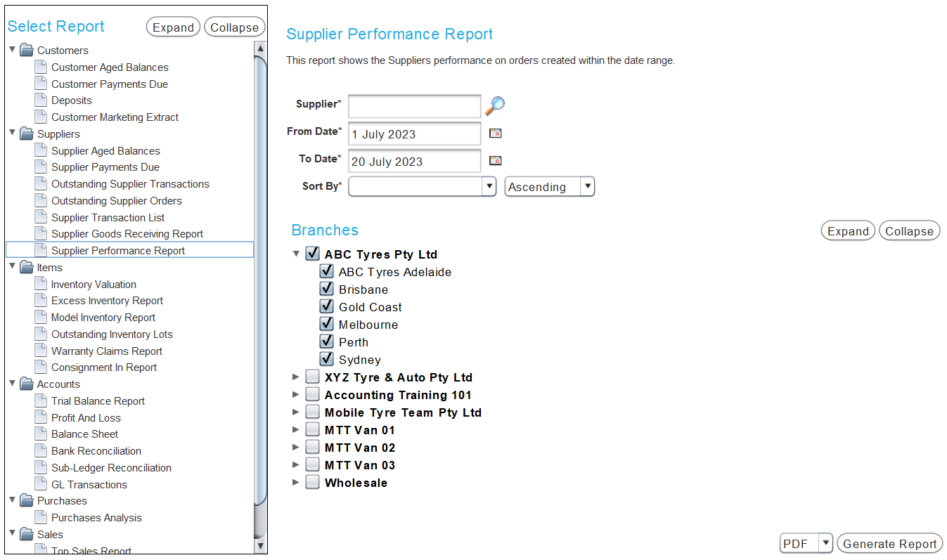Click Expand button above the report tree

173,27
